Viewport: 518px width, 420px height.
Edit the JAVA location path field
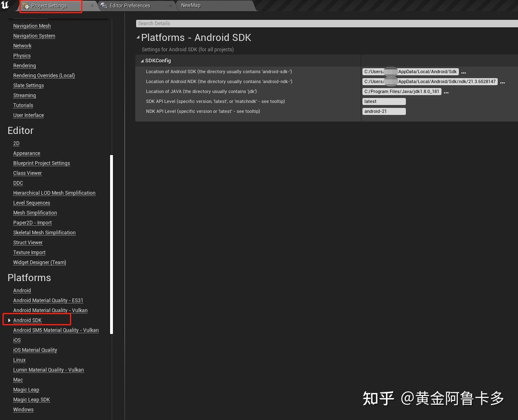(402, 91)
